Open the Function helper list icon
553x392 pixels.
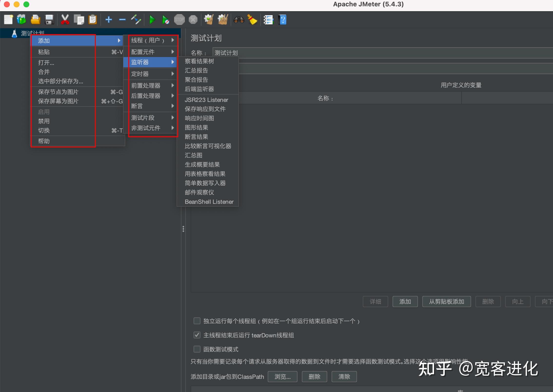point(268,20)
